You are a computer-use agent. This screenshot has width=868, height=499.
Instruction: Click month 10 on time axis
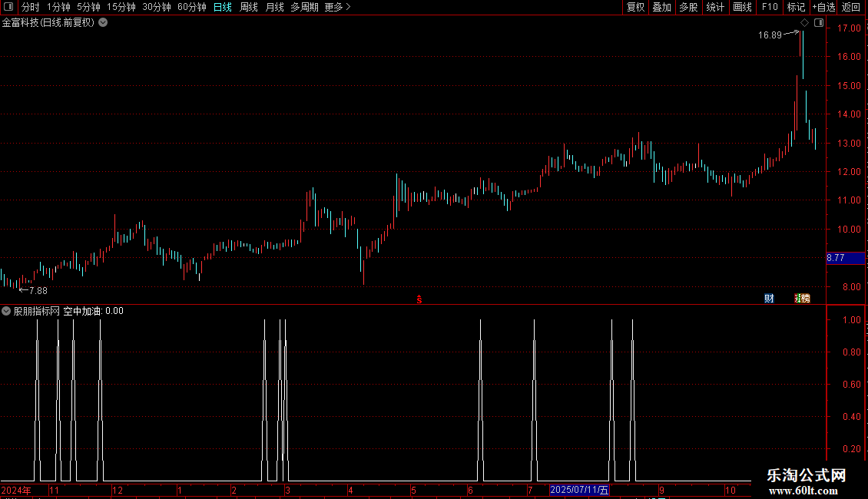point(731,490)
